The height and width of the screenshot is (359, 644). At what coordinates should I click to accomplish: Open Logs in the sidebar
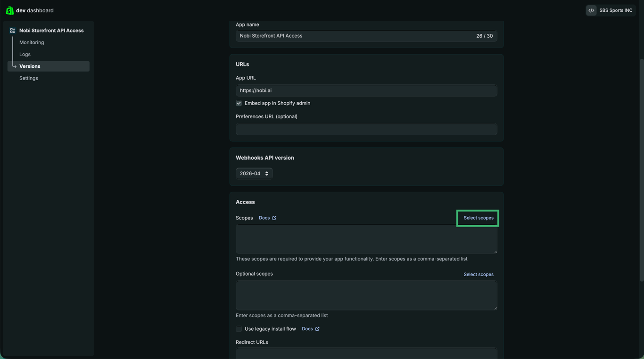tap(25, 54)
